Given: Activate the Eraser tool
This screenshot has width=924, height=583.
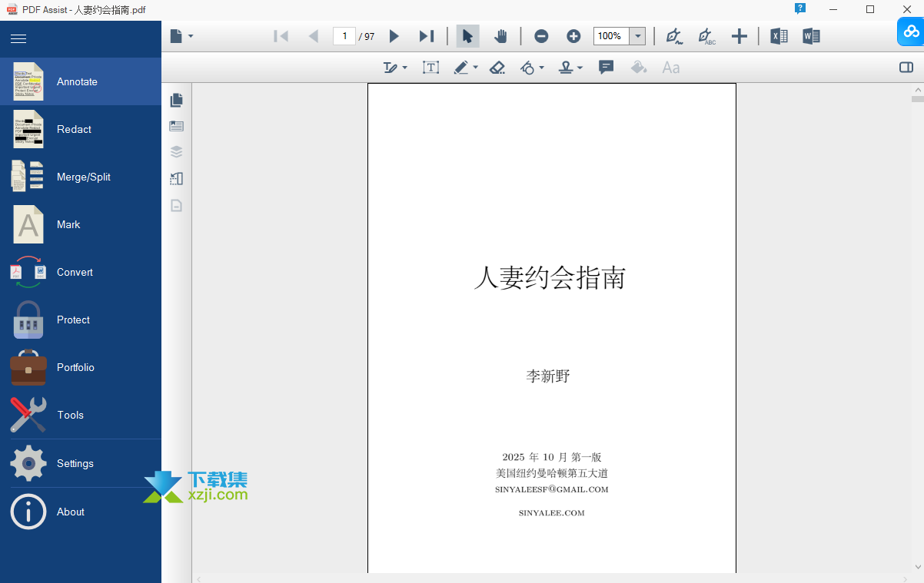Looking at the screenshot, I should coord(497,68).
